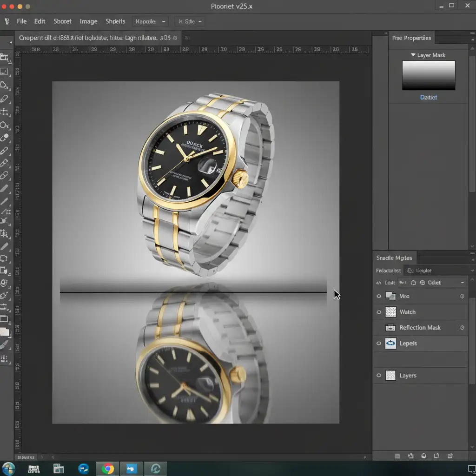
Task: Click the circular icon at Layers panel bottom center
Action: [x=423, y=456]
